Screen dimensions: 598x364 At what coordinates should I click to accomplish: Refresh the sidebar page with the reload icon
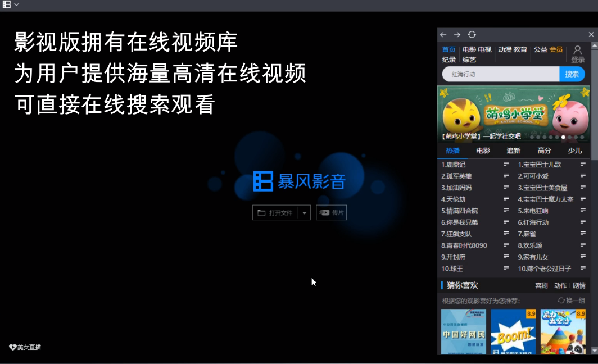[472, 33]
